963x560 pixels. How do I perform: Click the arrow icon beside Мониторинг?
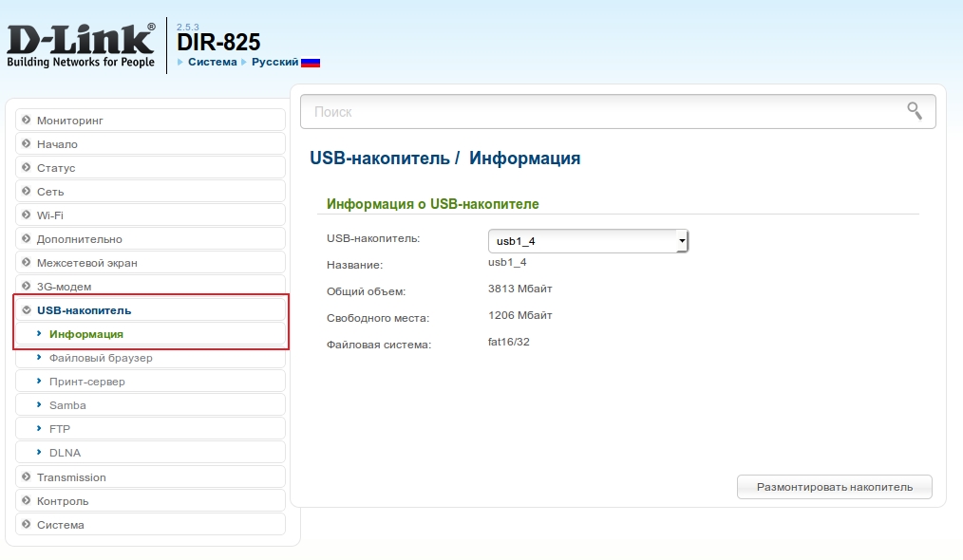(27, 121)
